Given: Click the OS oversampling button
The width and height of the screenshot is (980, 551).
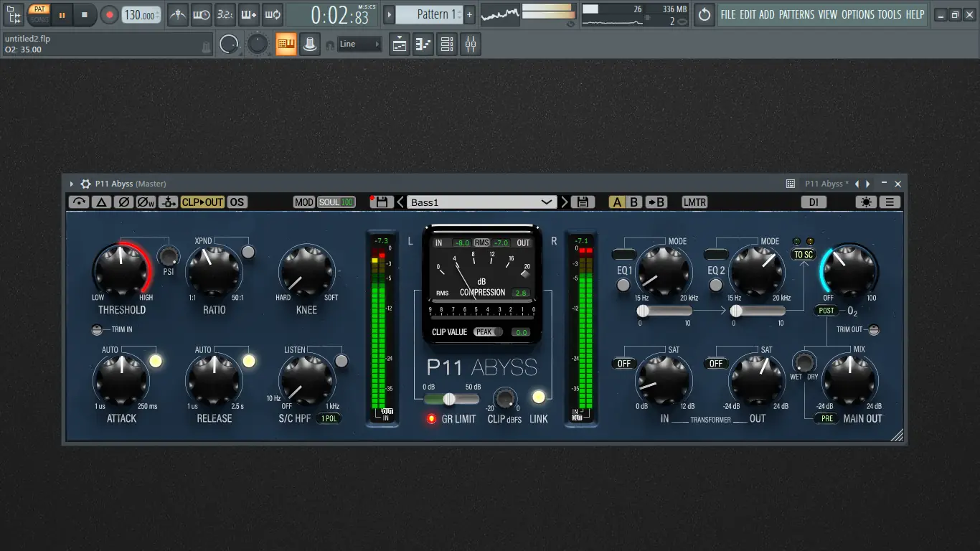Looking at the screenshot, I should pyautogui.click(x=237, y=202).
